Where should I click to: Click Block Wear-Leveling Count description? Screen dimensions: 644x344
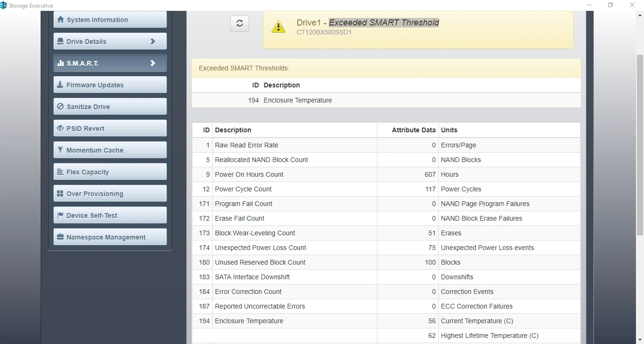tap(255, 233)
